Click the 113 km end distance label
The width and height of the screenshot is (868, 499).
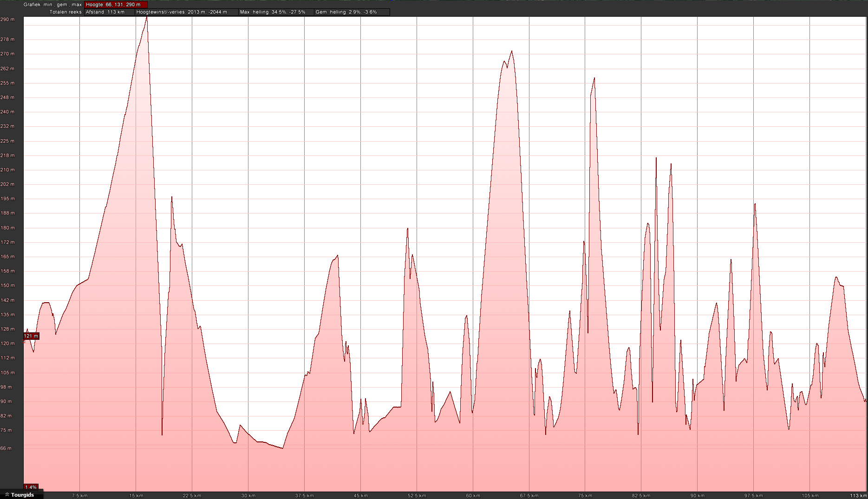858,496
